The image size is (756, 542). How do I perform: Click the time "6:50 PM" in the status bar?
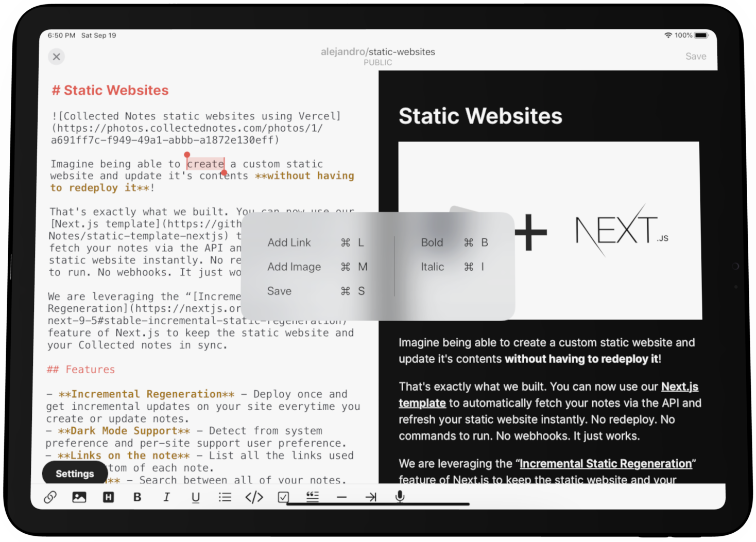click(x=61, y=35)
